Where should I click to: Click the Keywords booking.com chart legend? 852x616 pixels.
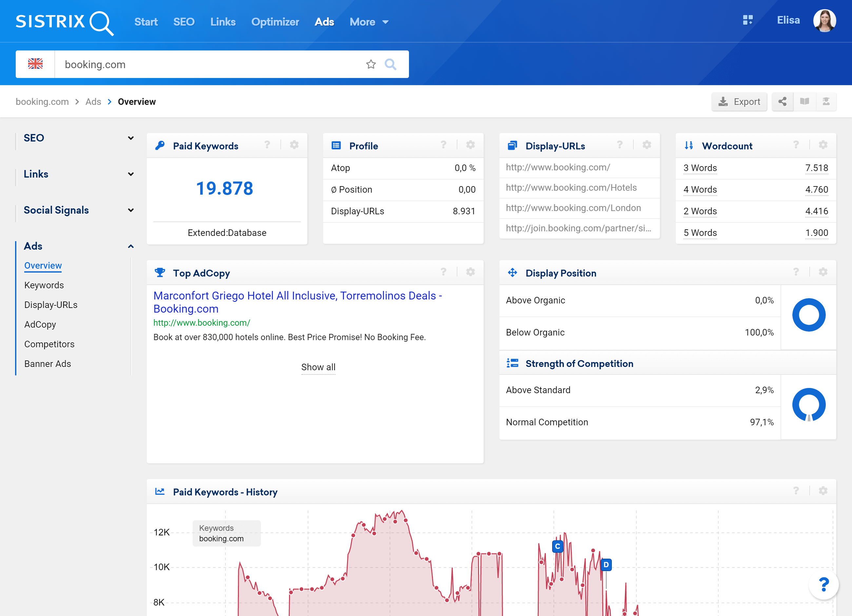click(x=226, y=533)
